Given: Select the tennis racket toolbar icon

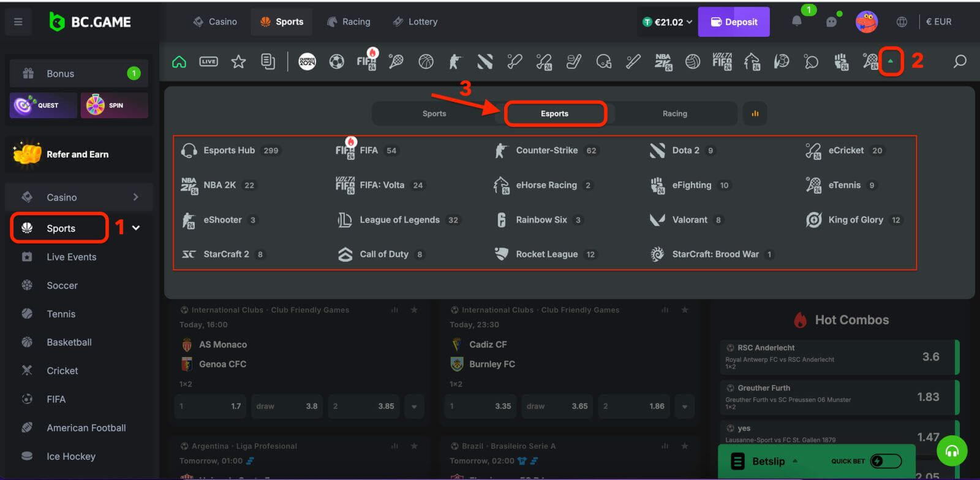Looking at the screenshot, I should pyautogui.click(x=396, y=61).
